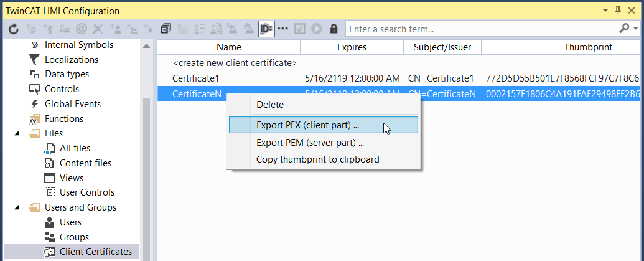644x261 pixels.
Task: Click the grayed-out checkmark toolbar icon
Action: click(300, 29)
